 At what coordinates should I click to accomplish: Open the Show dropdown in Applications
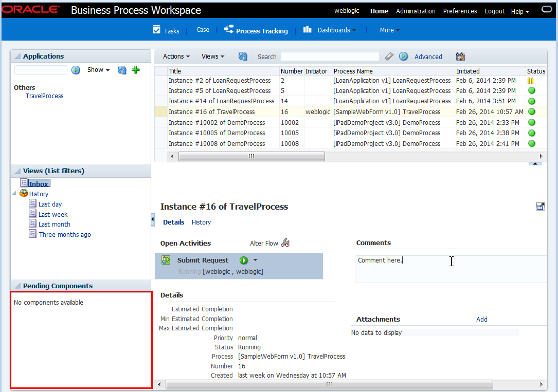click(99, 70)
